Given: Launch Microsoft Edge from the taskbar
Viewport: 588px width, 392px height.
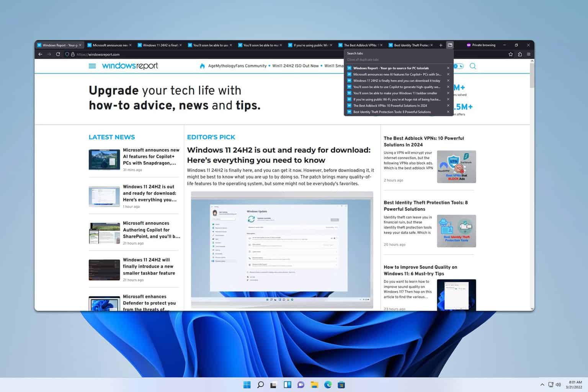Looking at the screenshot, I should pos(328,385).
